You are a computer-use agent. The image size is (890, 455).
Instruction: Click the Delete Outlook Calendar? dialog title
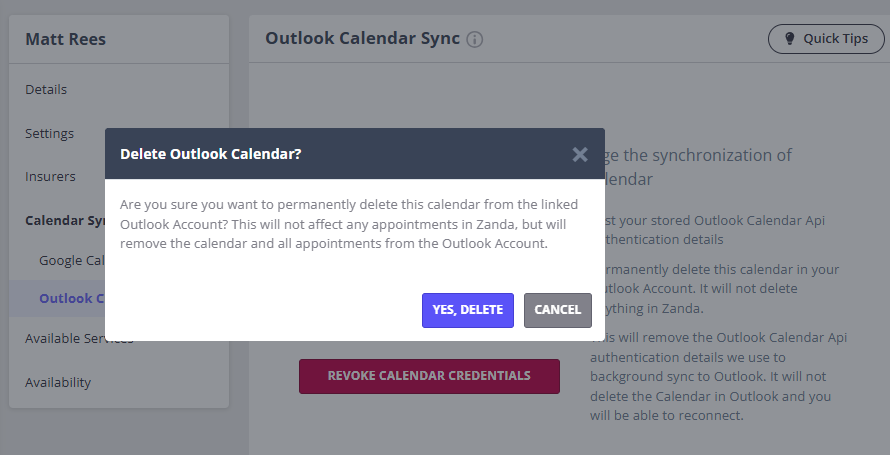[211, 154]
